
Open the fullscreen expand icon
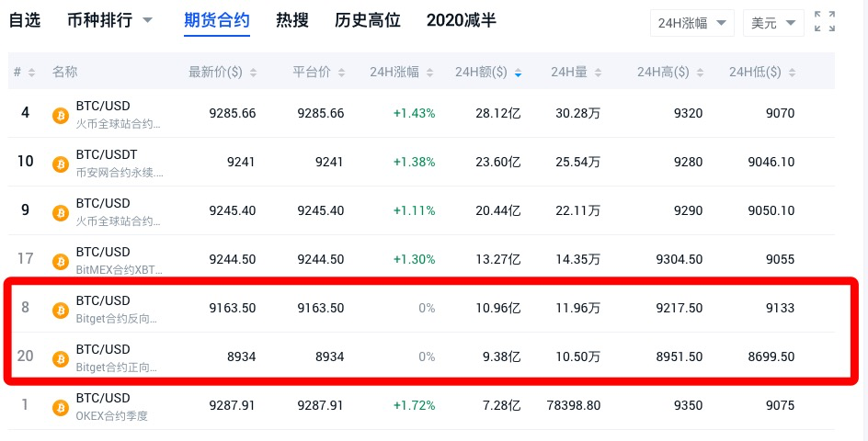click(x=824, y=21)
